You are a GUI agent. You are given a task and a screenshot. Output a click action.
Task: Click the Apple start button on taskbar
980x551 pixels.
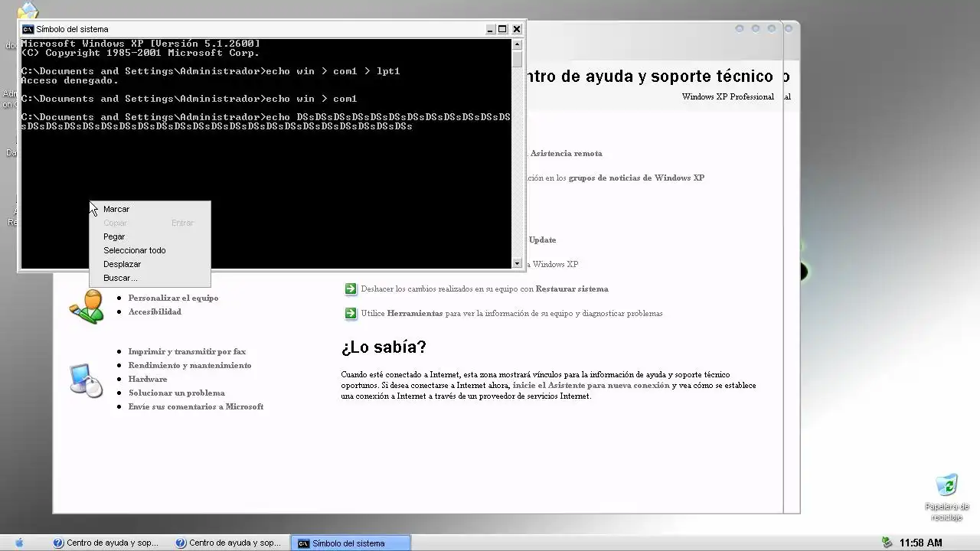(x=19, y=543)
